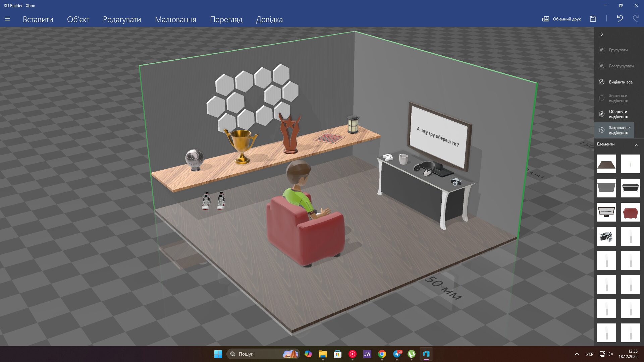
Task: Click Invert selection (Обернути виділення)
Action: (618, 114)
